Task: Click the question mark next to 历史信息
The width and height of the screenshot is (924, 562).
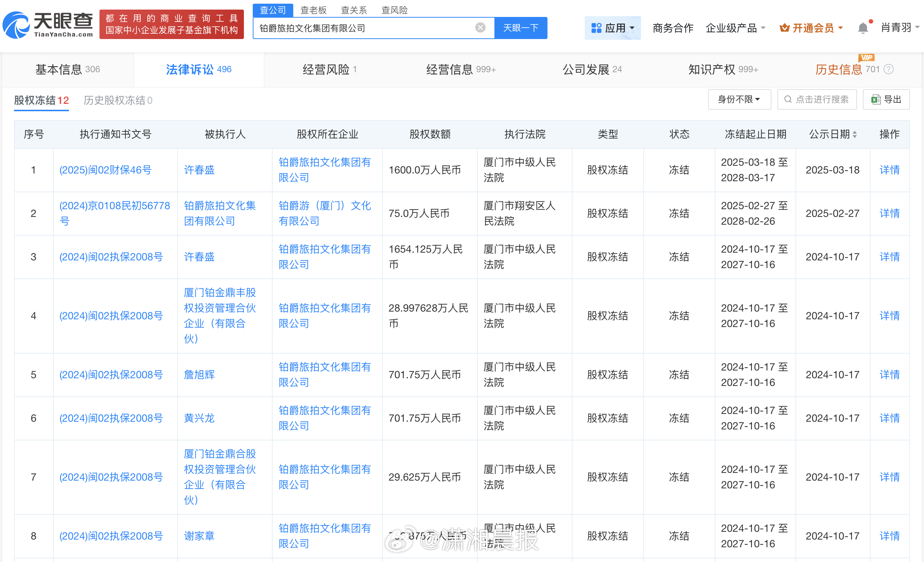Action: pyautogui.click(x=889, y=69)
